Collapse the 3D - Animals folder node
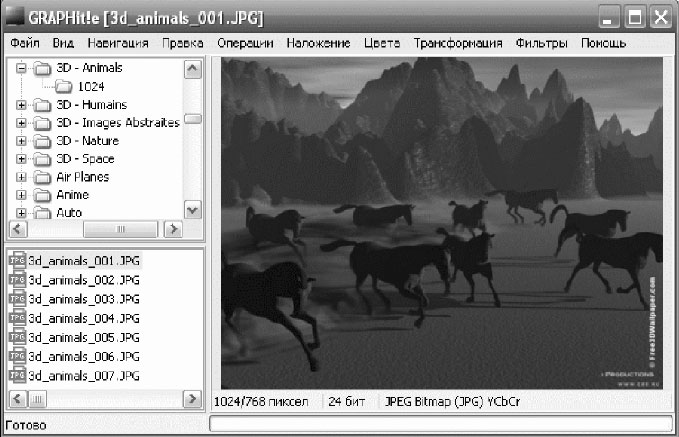This screenshot has width=679, height=437. [x=22, y=69]
